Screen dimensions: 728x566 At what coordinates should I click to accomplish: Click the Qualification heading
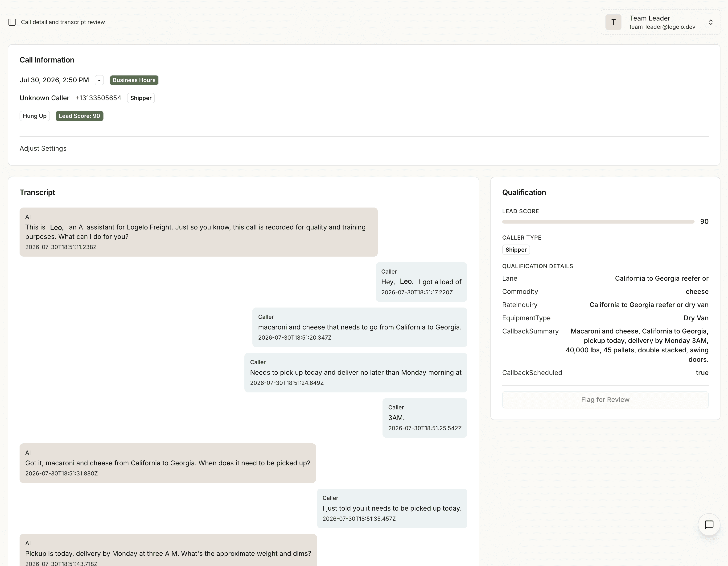click(524, 192)
